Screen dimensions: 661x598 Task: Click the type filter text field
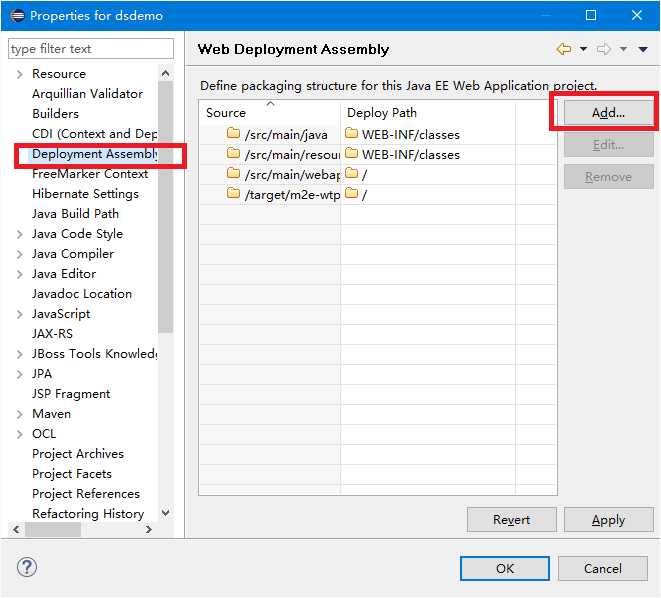click(91, 49)
